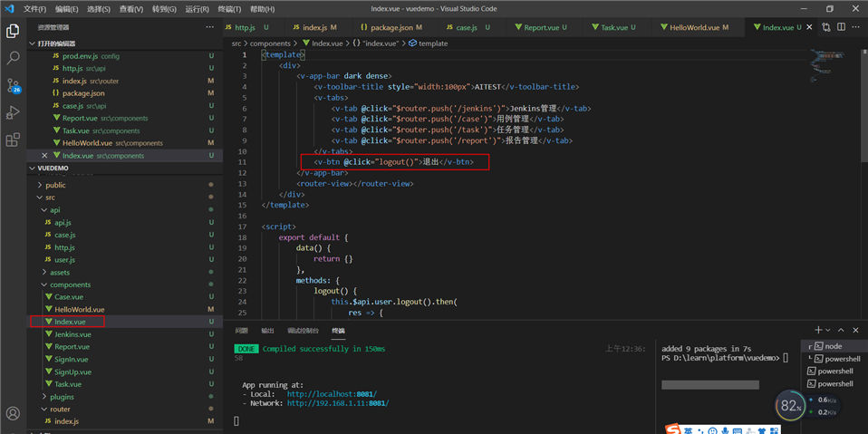Maximize the terminal panel with up chevron
Image resolution: width=868 pixels, height=434 pixels.
coord(841,330)
